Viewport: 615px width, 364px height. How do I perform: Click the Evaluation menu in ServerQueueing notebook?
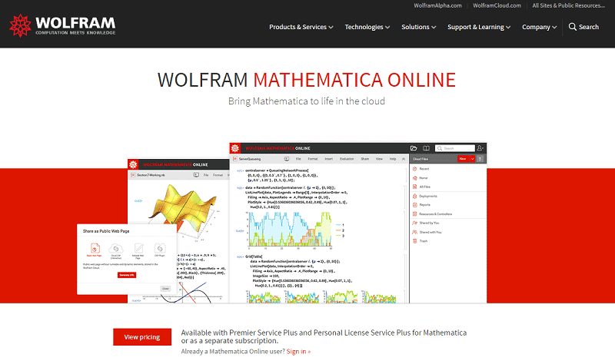click(x=347, y=159)
